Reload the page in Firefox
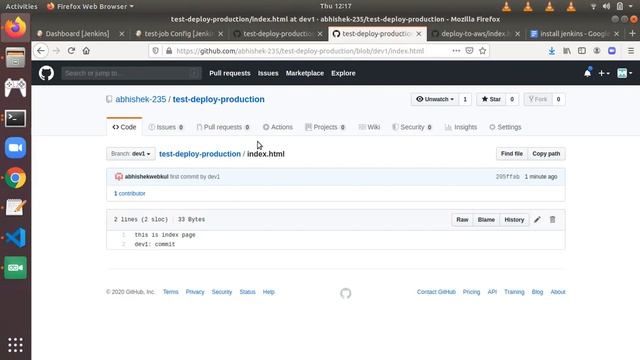 (71, 51)
